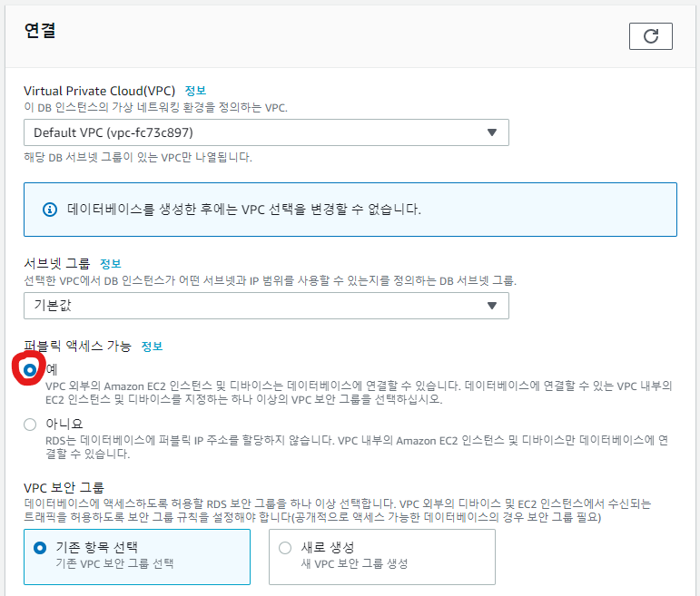Choose the 새로 생성 security group option

pos(382,557)
